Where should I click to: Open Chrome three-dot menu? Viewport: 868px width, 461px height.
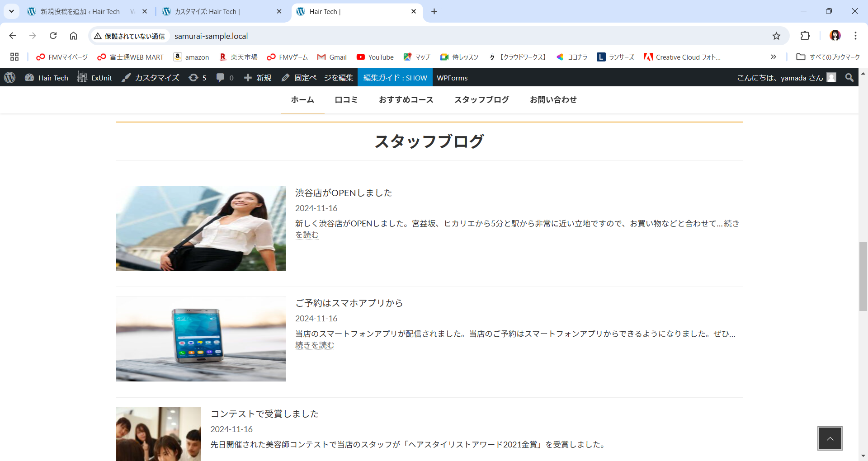point(855,36)
